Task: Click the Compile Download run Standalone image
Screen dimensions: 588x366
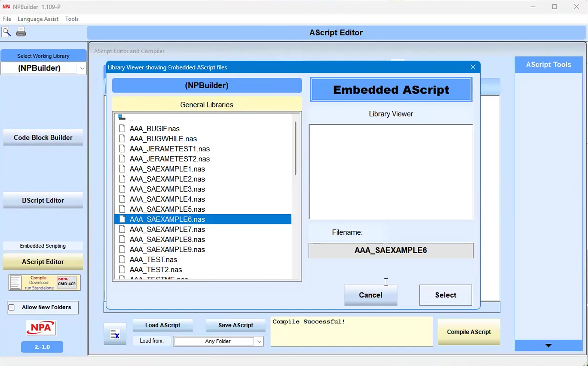Action: (x=44, y=283)
